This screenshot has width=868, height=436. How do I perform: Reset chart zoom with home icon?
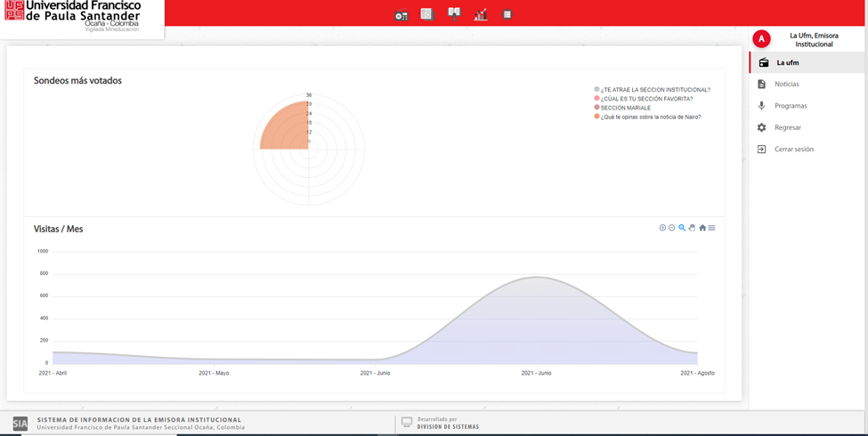pos(702,228)
